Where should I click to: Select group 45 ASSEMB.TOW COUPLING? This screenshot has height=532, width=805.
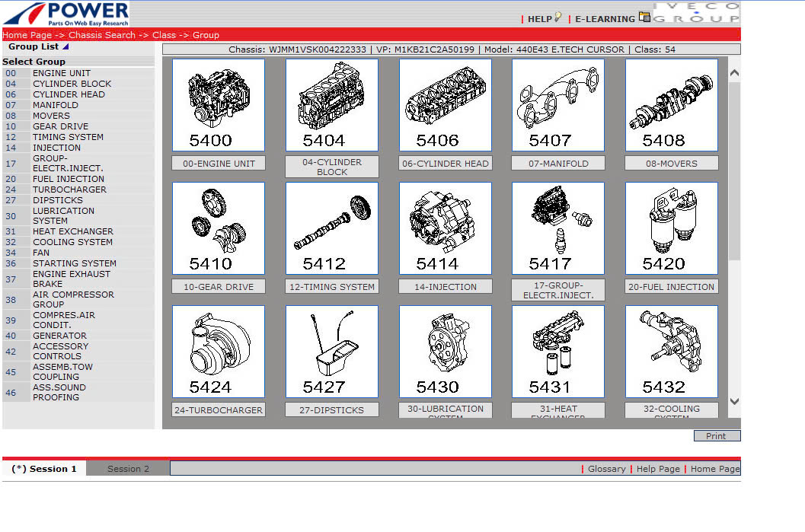(78, 371)
